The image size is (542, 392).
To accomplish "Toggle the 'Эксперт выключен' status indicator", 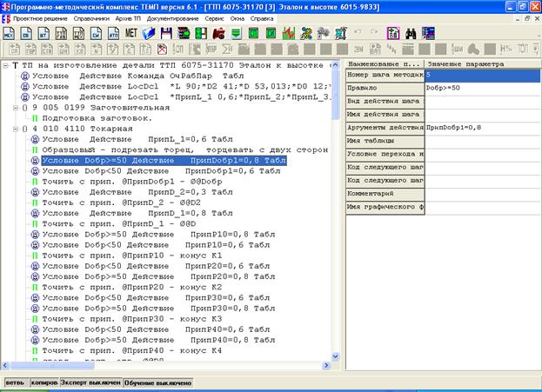I will [90, 382].
